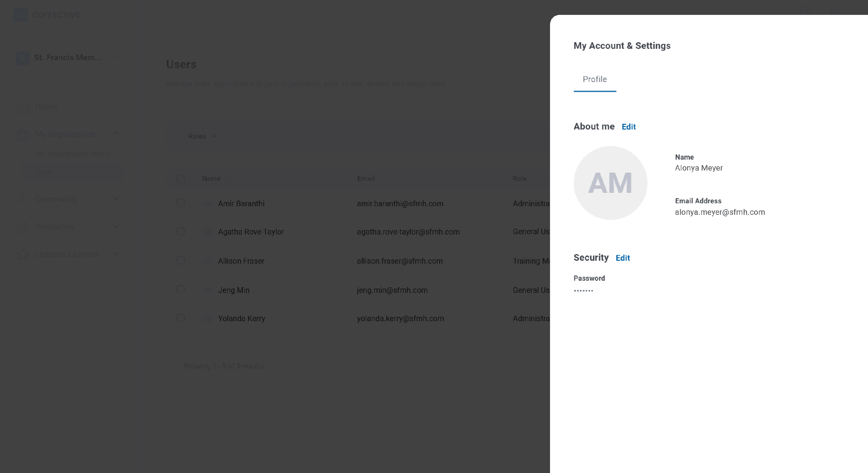Expand the Community section chevron
The width and height of the screenshot is (868, 473).
pos(115,199)
